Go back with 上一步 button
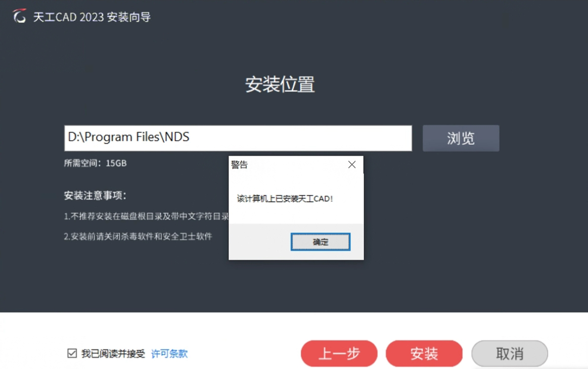Image resolution: width=588 pixels, height=369 pixels. point(339,354)
